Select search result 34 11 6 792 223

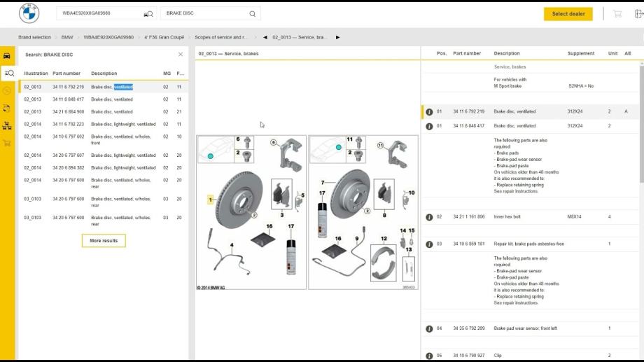coord(104,124)
